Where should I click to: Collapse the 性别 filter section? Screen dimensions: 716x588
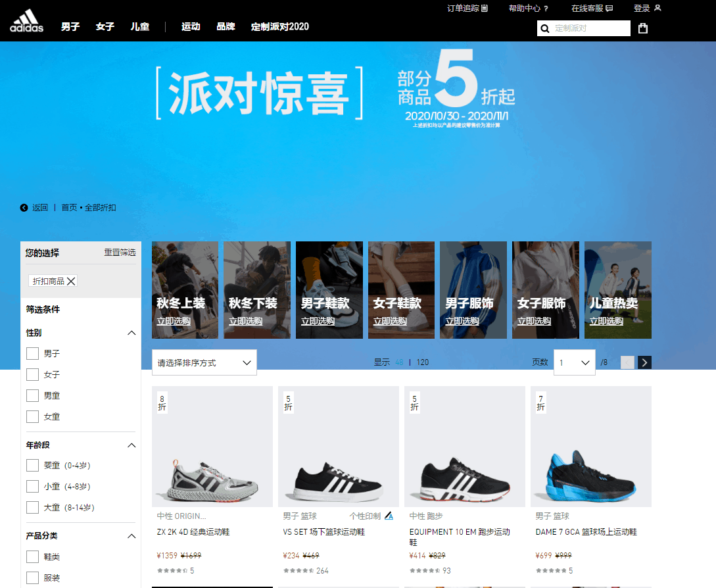tap(131, 333)
